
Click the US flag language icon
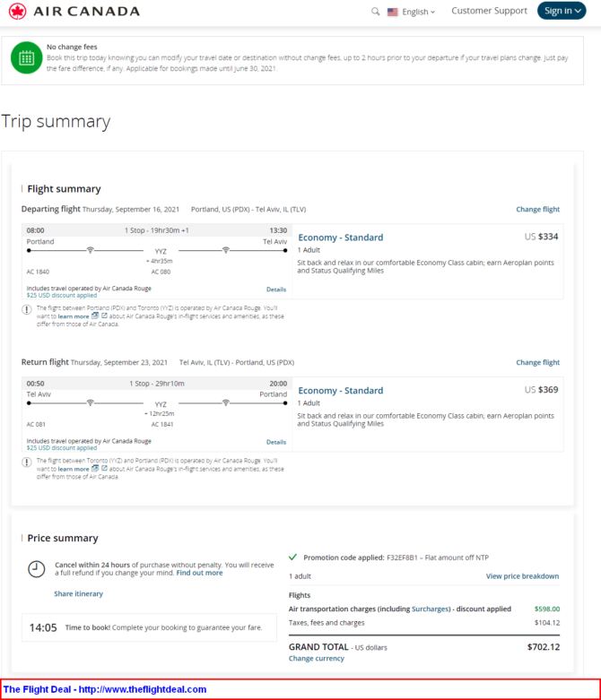coord(392,12)
